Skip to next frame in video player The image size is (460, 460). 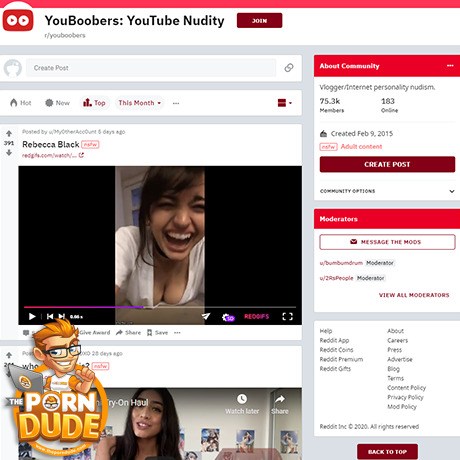tap(62, 316)
